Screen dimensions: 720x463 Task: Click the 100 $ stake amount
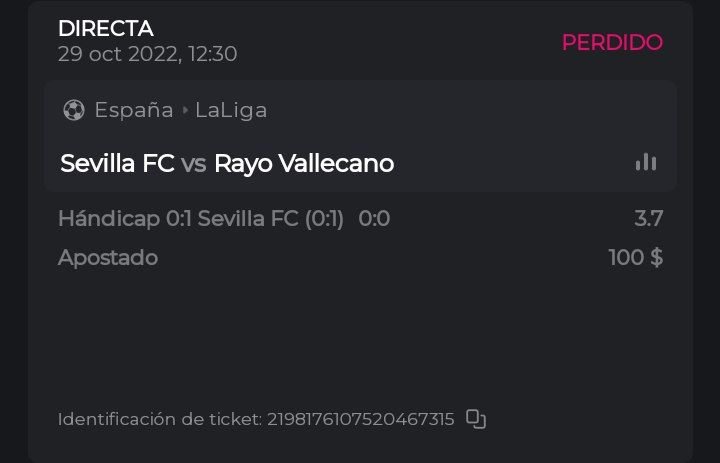(x=635, y=257)
